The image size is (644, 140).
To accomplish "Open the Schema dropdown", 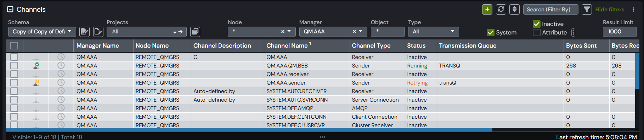I will click(x=42, y=32).
